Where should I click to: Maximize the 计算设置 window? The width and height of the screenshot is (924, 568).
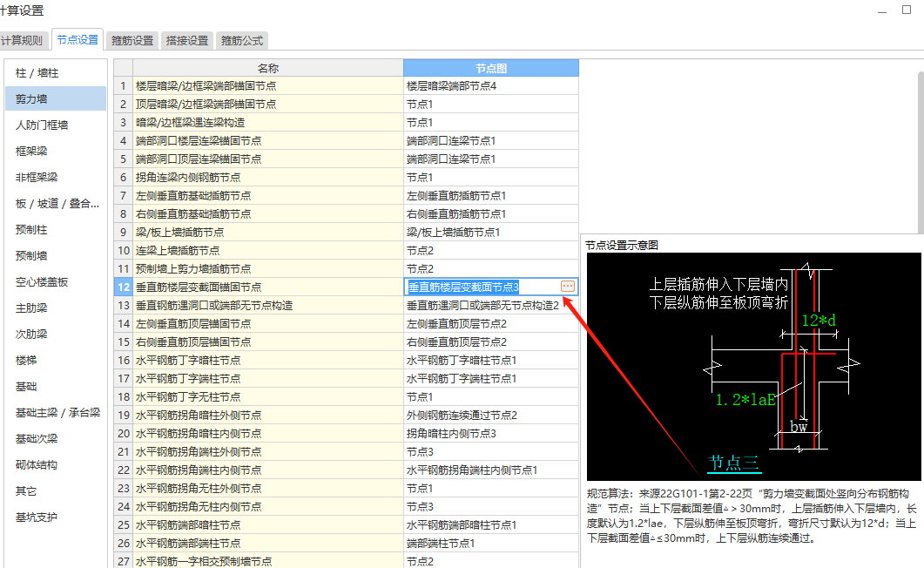point(907,10)
